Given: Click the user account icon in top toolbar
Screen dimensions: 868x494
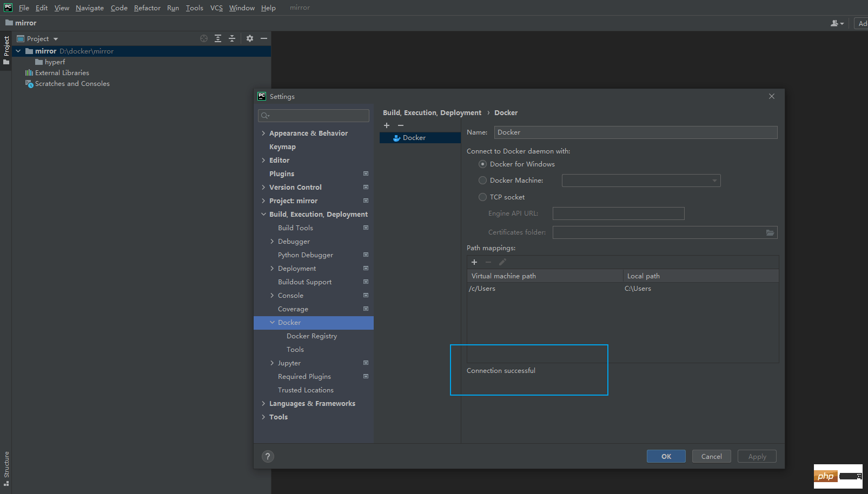Looking at the screenshot, I should [x=837, y=23].
